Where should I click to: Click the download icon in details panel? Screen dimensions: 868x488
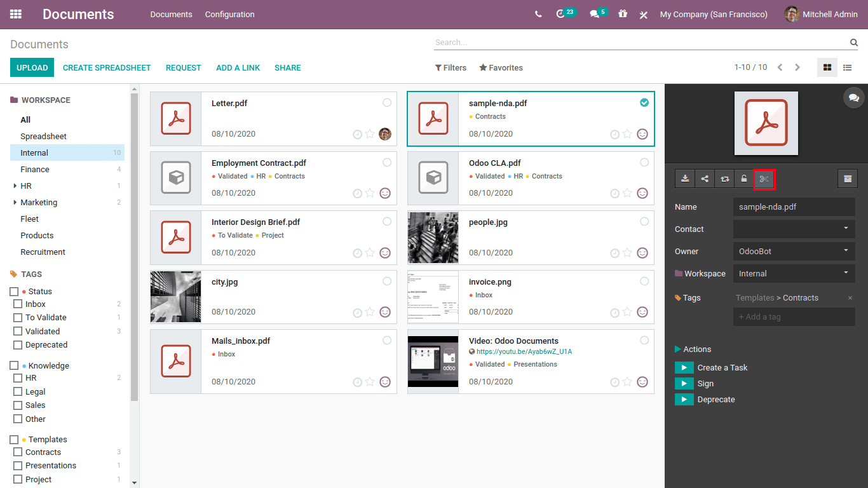coord(685,179)
